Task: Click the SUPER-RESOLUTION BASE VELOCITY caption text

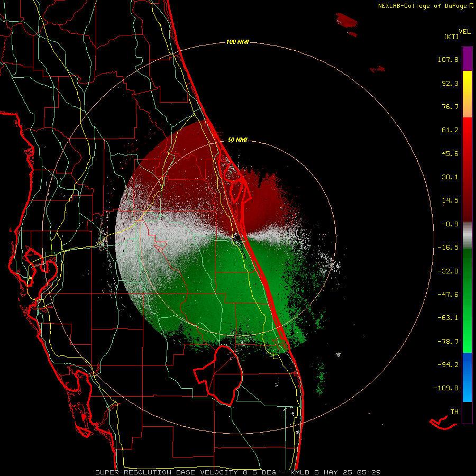Action: coord(167,472)
